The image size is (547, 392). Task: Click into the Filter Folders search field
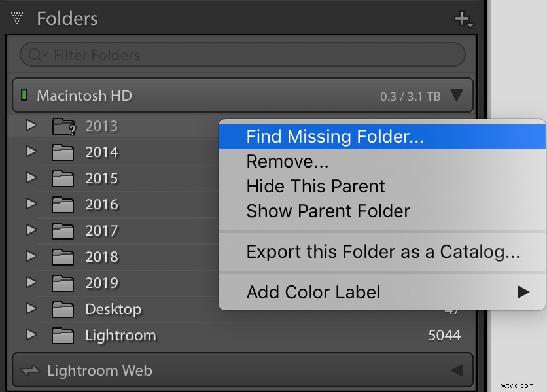point(243,55)
